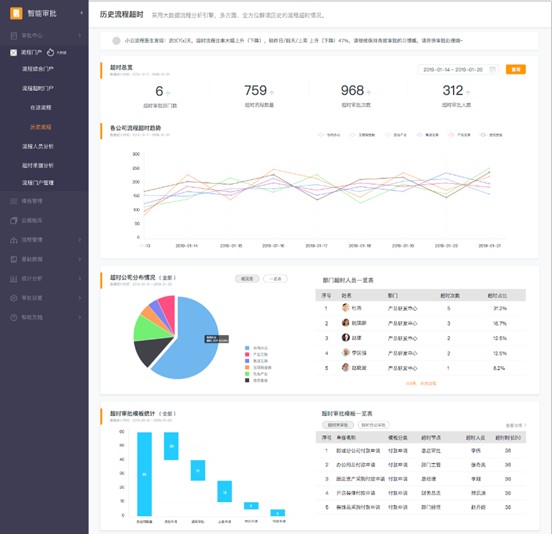Click the 帮助文档 question-mark icon

coord(14,318)
